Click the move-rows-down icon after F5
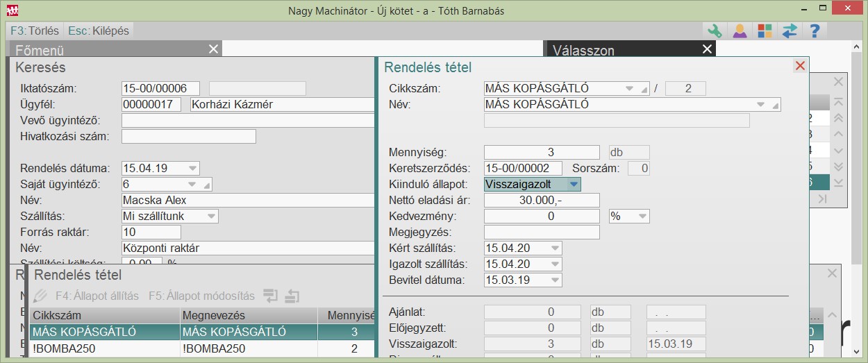 point(270,296)
